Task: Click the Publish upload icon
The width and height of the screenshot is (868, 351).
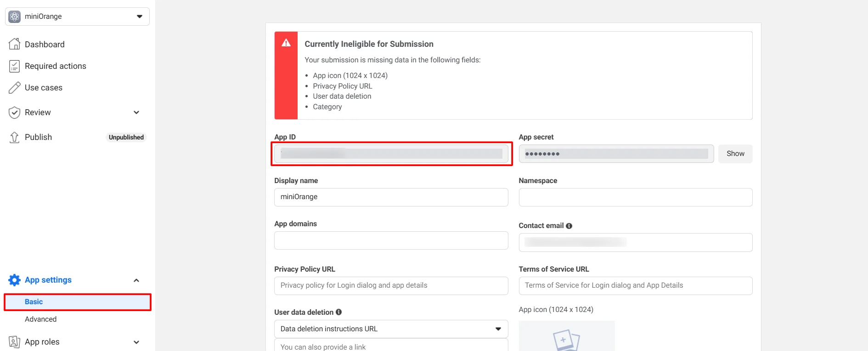Action: [x=15, y=137]
